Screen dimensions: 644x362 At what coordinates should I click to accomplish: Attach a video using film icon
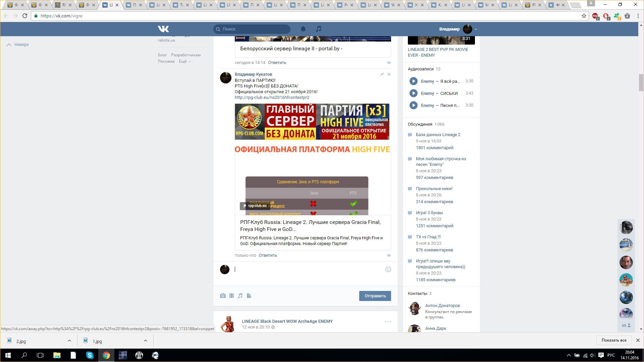click(x=231, y=296)
